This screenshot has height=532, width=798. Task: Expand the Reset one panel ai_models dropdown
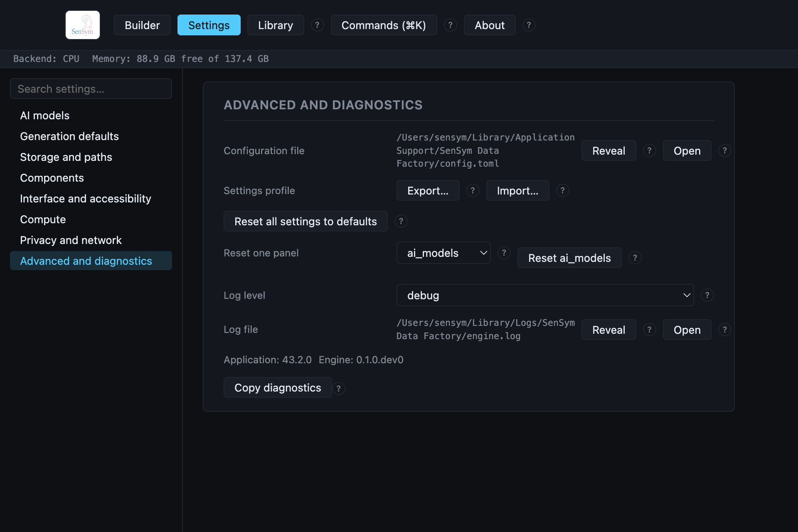coord(443,253)
